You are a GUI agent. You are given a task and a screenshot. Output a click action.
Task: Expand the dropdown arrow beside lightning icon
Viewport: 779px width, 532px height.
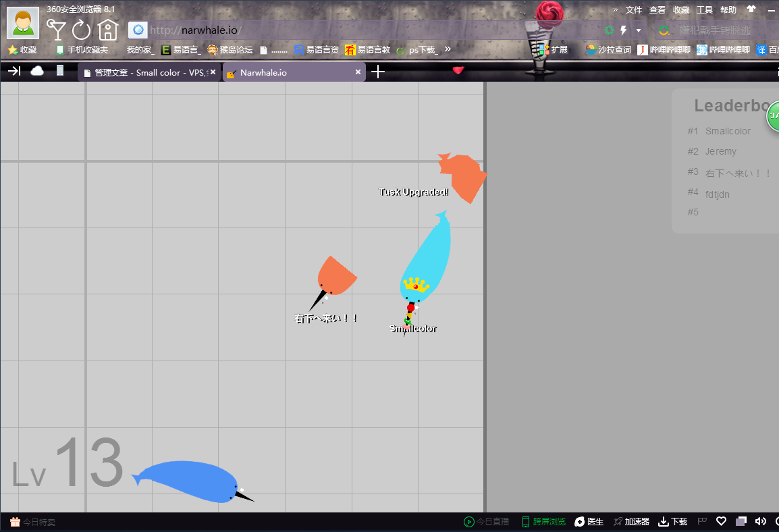(x=639, y=30)
